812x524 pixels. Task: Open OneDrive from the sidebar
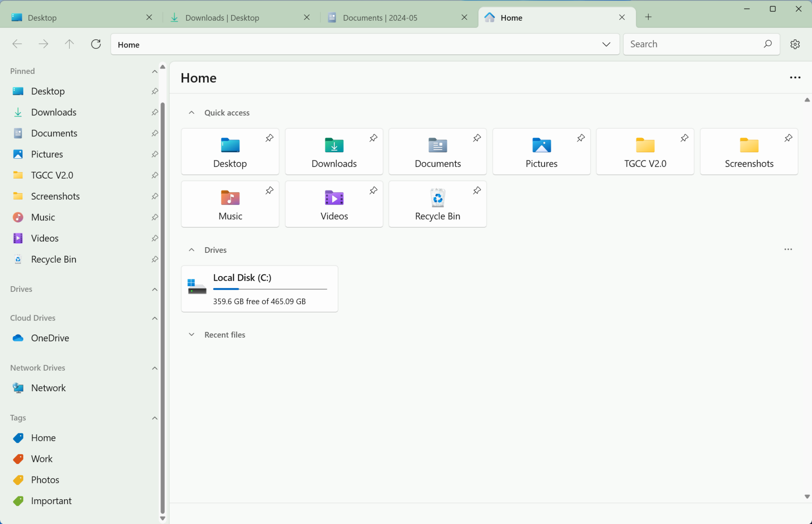[x=50, y=338]
